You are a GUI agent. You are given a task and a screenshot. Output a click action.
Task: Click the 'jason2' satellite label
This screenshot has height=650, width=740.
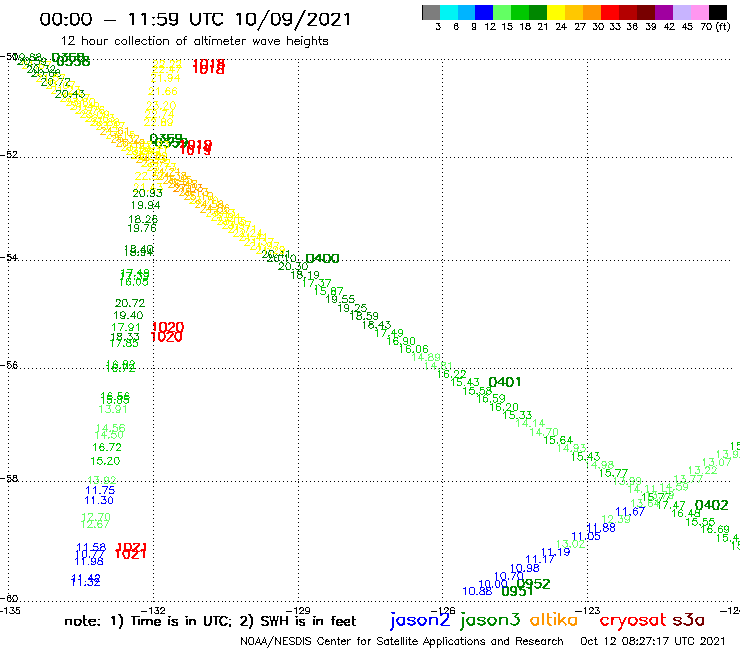420,620
